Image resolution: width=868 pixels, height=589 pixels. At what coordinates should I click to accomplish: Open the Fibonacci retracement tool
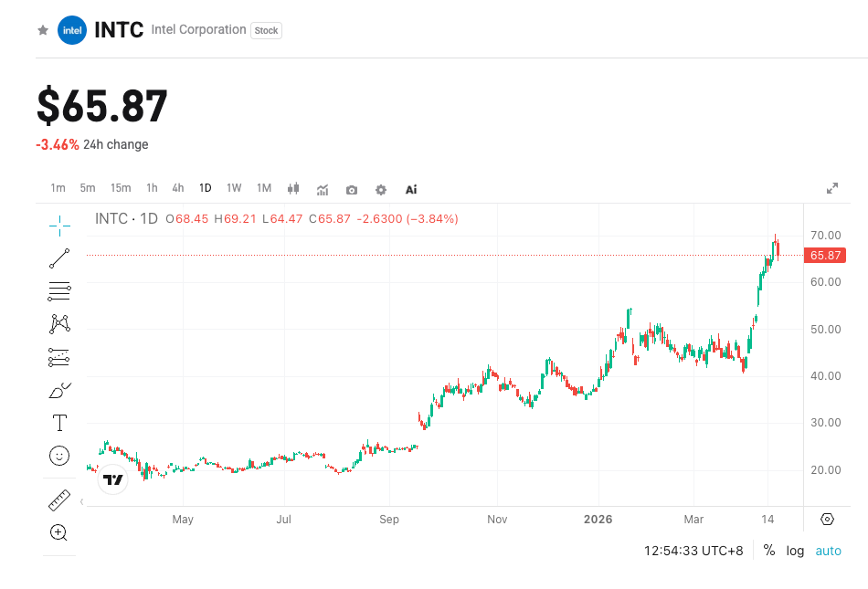tap(58, 290)
